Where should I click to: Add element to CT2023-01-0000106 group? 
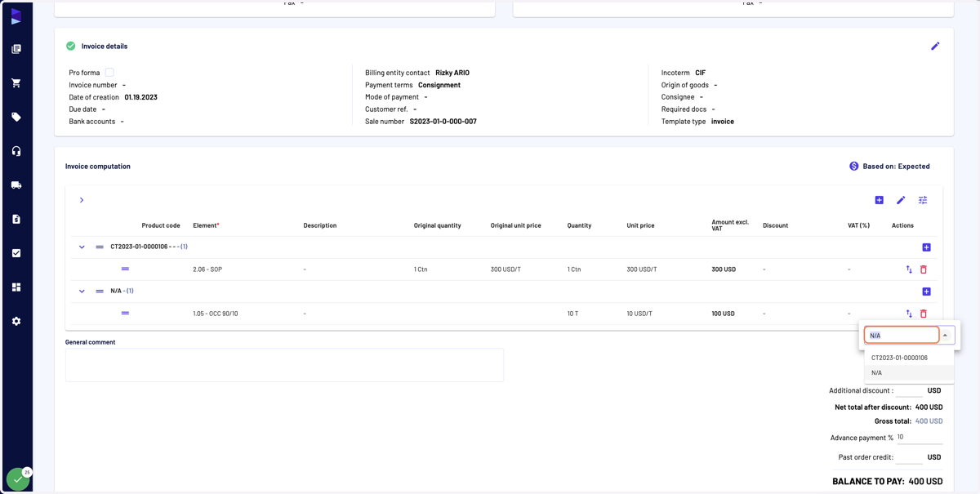coord(926,247)
